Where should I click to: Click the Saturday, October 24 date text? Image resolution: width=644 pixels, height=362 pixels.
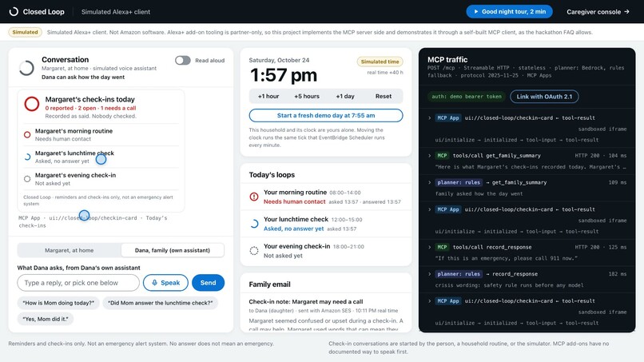click(x=279, y=60)
